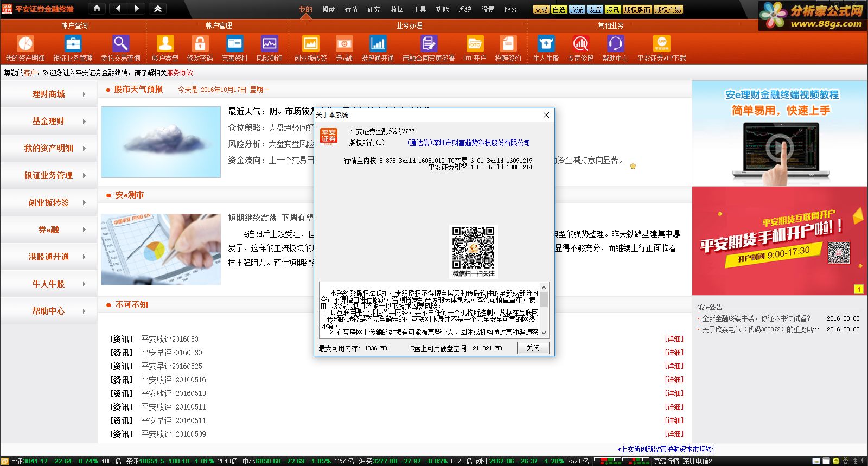The image size is (868, 466).
Task: Open 专家诊股 toolbar icon
Action: tap(580, 43)
